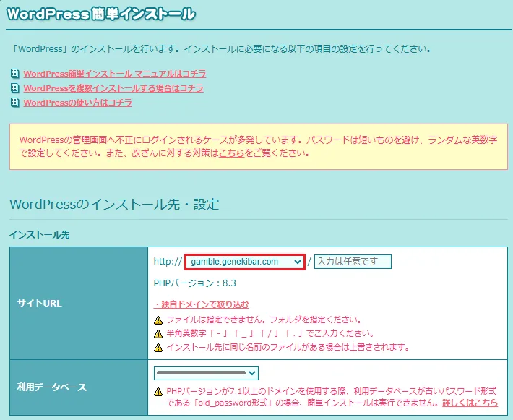The height and width of the screenshot is (420, 513).
Task: Click the warning icon next to ファイルは指定できません
Action: pyautogui.click(x=158, y=320)
